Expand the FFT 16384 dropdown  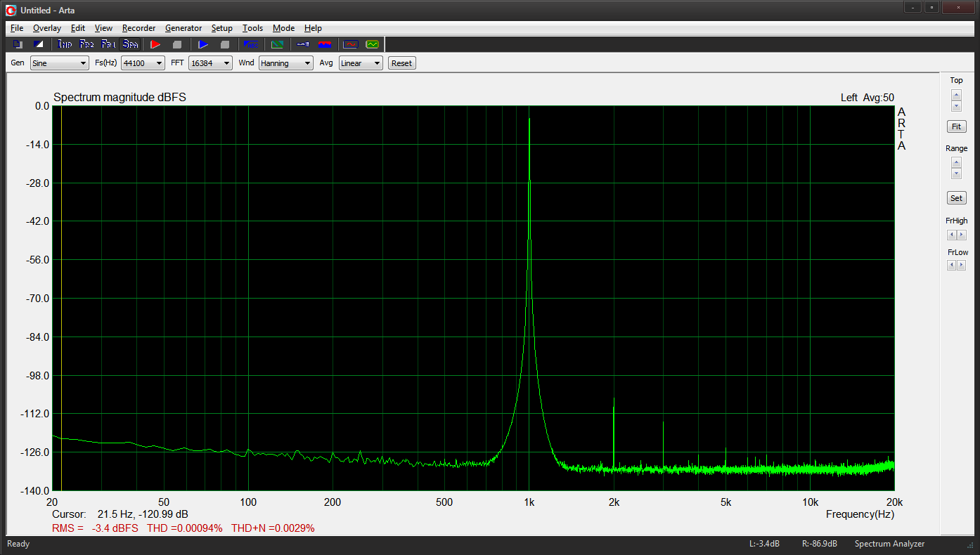[210, 63]
